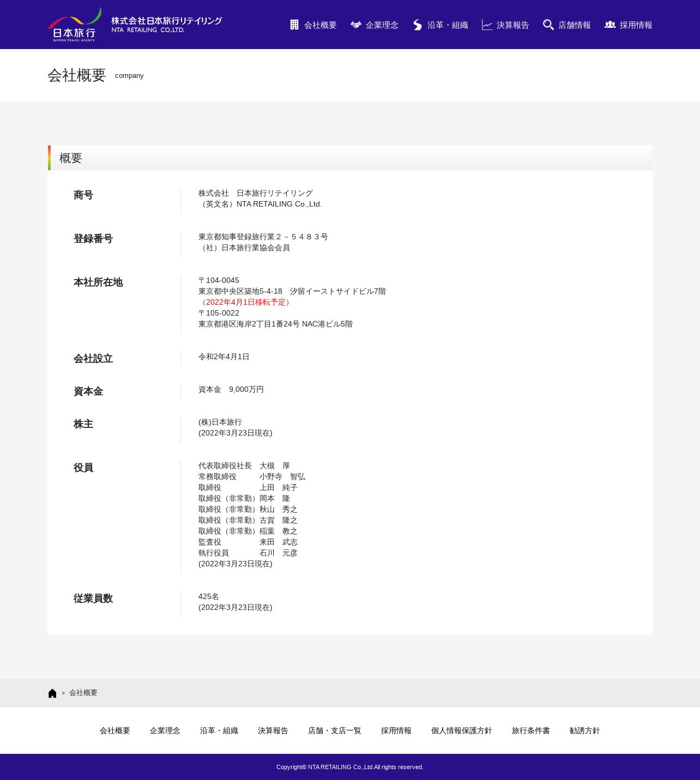This screenshot has height=780, width=700.
Task: Click the 常務取締役 小野寺 智弘 line
Action: (x=252, y=477)
